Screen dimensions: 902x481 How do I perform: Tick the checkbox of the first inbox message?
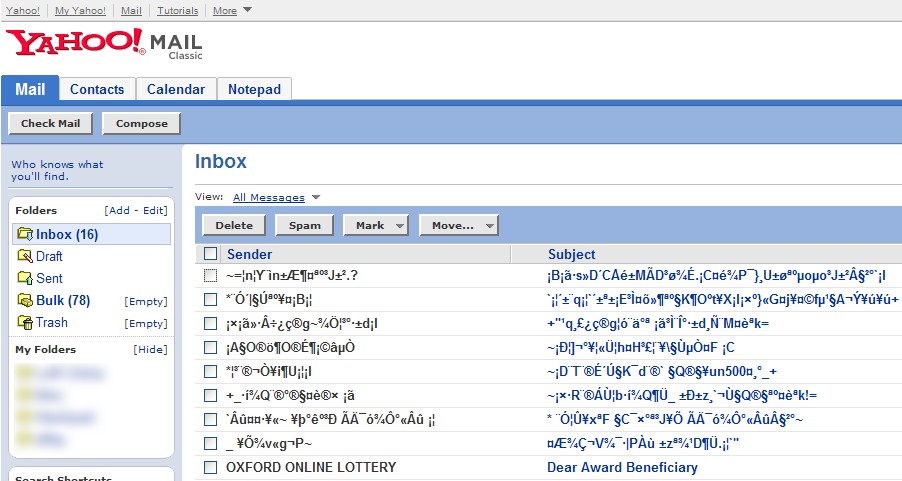(211, 276)
